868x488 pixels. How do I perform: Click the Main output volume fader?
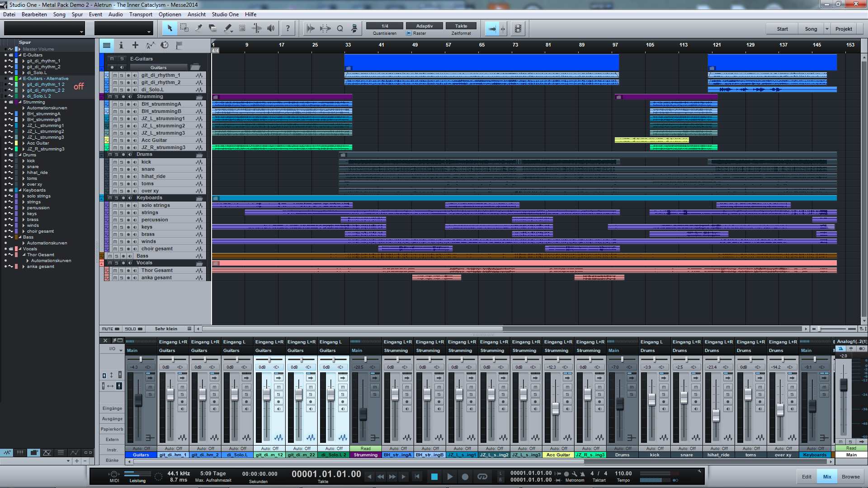pyautogui.click(x=843, y=385)
